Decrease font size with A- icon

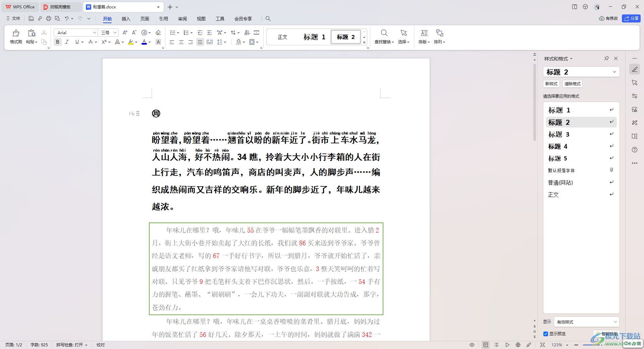[x=134, y=33]
